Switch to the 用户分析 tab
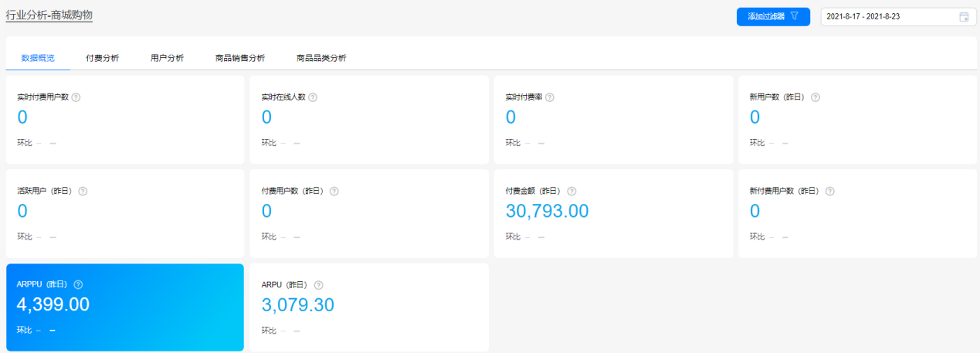The image size is (980, 353). pos(167,58)
